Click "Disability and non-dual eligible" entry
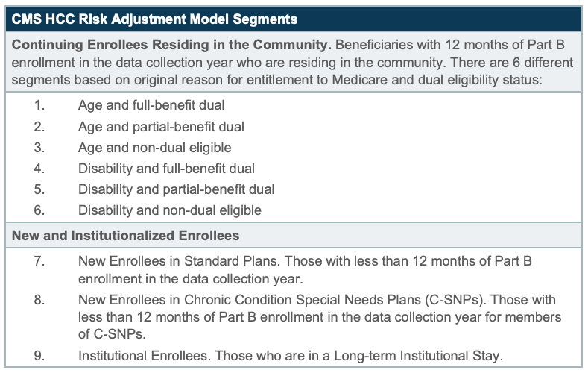588x373 pixels. click(x=170, y=210)
